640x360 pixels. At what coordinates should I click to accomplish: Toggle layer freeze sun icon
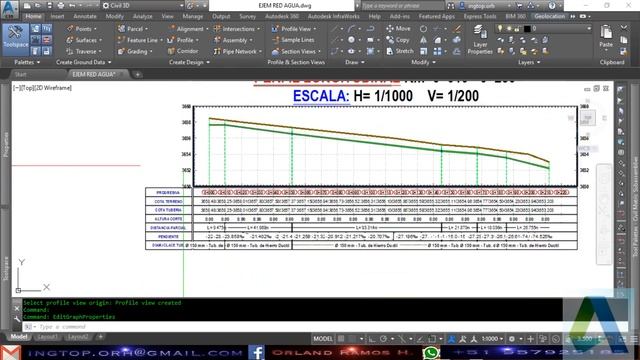[x=509, y=29]
